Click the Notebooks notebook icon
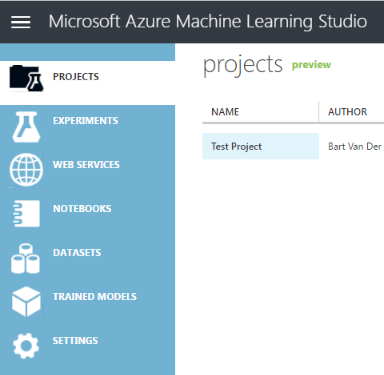 tap(26, 213)
